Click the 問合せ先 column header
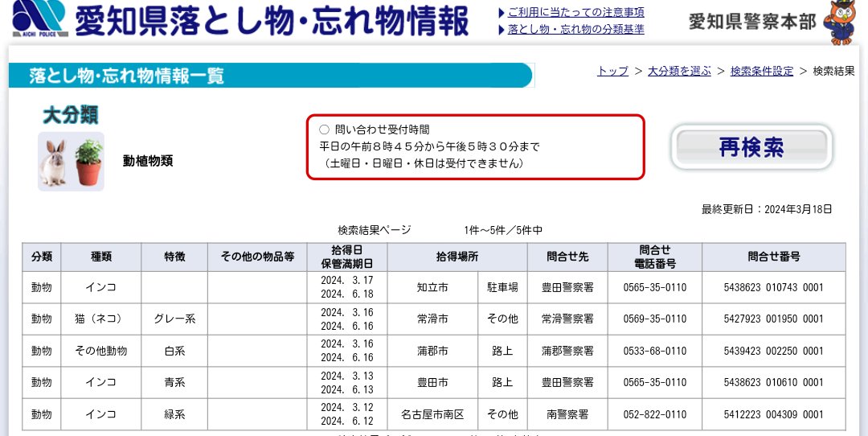 coord(567,257)
